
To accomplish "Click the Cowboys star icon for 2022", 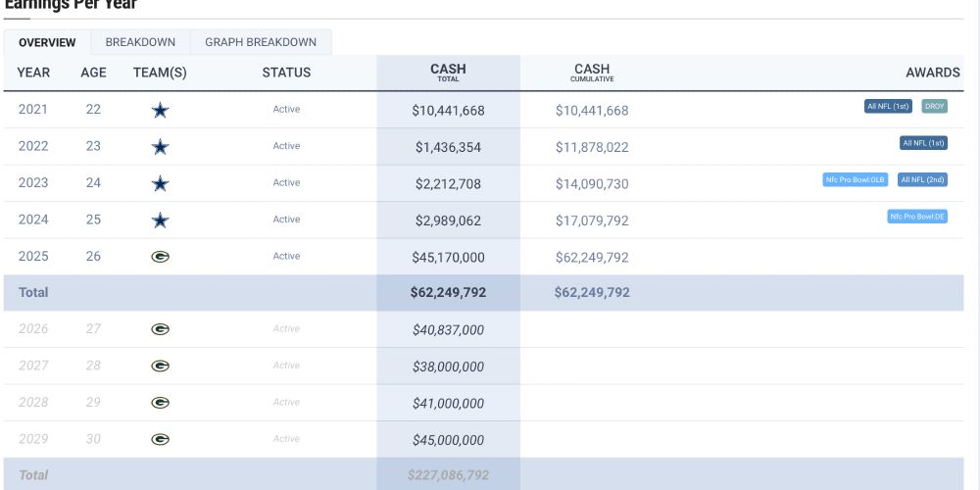I will coord(160,147).
